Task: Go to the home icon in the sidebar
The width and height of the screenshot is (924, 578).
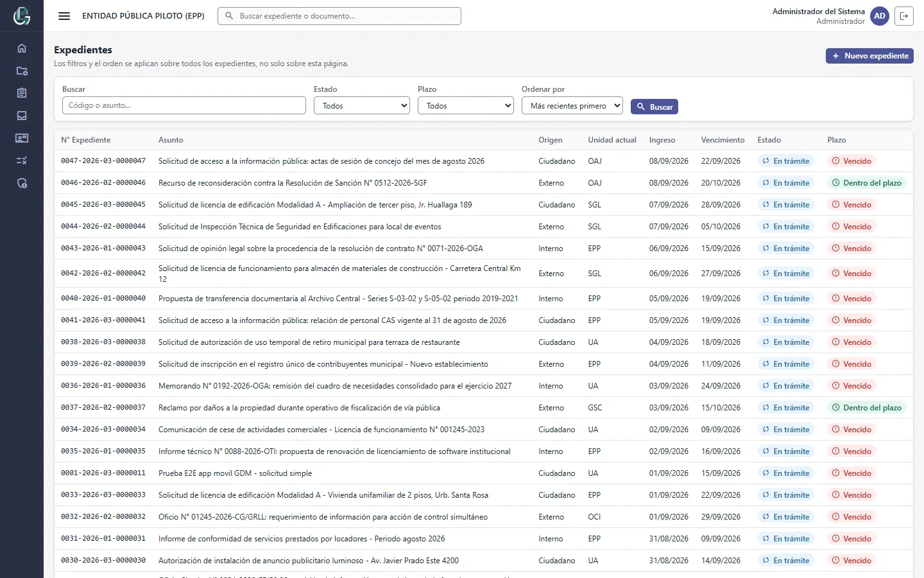Action: 22,48
